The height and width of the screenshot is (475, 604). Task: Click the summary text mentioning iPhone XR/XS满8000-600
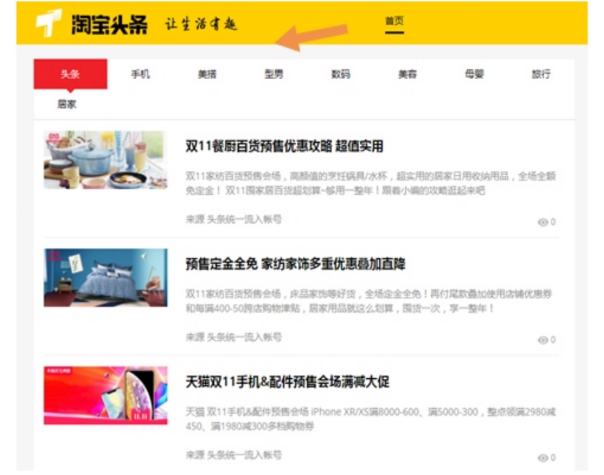370,419
